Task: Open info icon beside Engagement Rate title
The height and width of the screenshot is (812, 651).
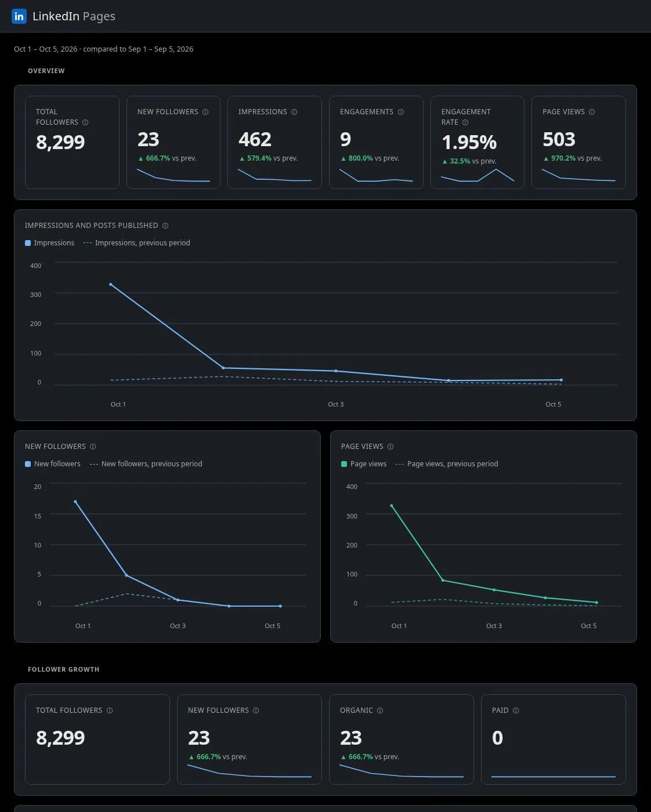Action: [x=465, y=122]
